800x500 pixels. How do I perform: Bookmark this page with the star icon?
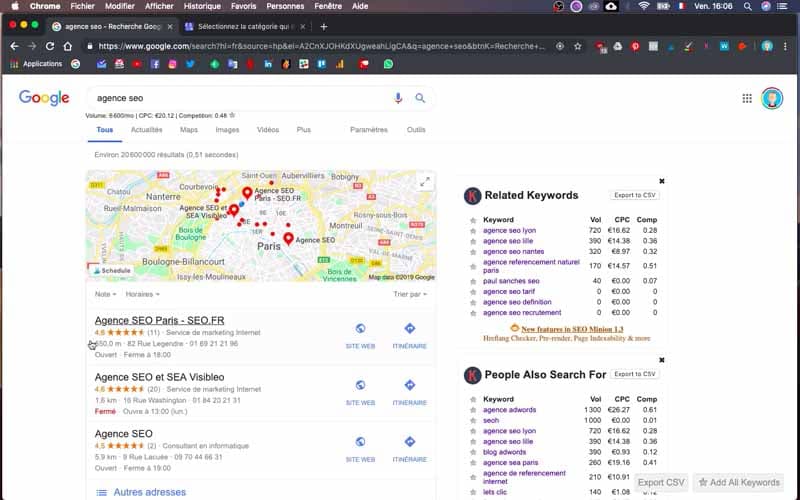point(578,46)
